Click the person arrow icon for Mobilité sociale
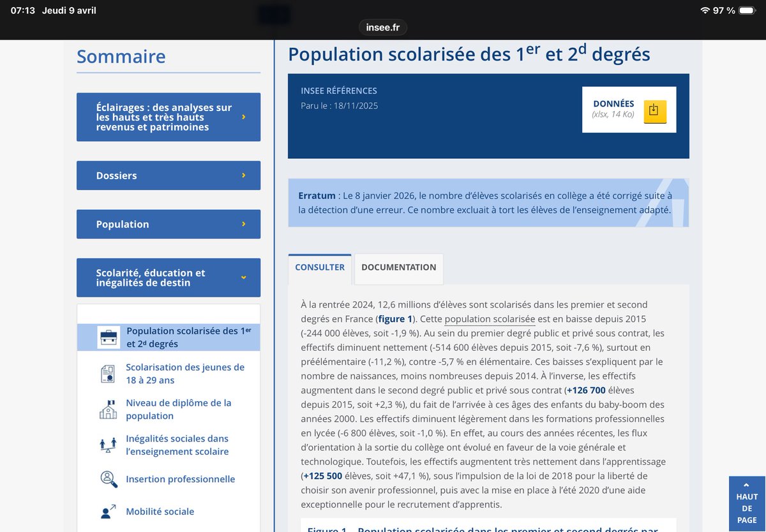This screenshot has height=532, width=766. 109,512
